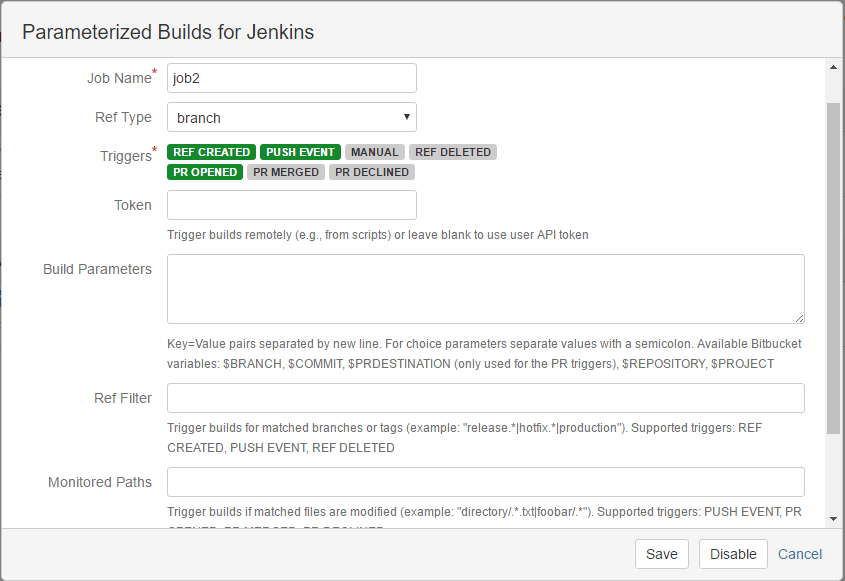845x581 pixels.
Task: Click the Key=Value pairs help text
Action: 484,354
